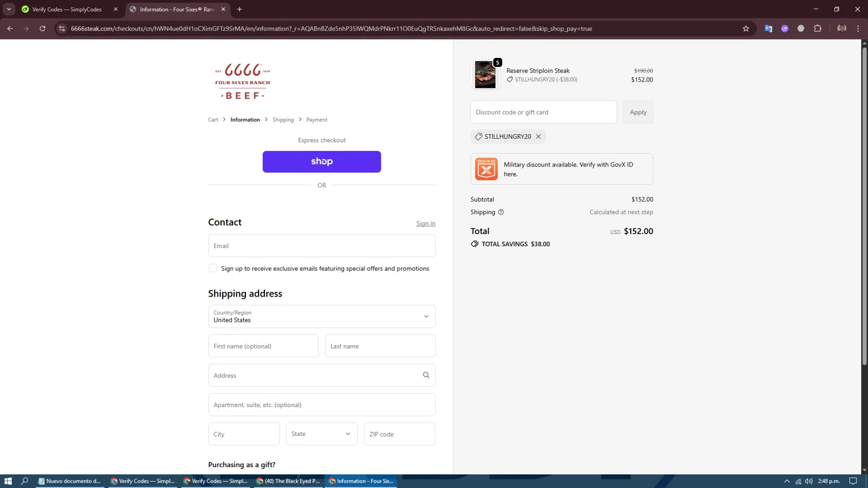Open the Windows Start menu
This screenshot has width=868, height=488.
pyautogui.click(x=8, y=481)
